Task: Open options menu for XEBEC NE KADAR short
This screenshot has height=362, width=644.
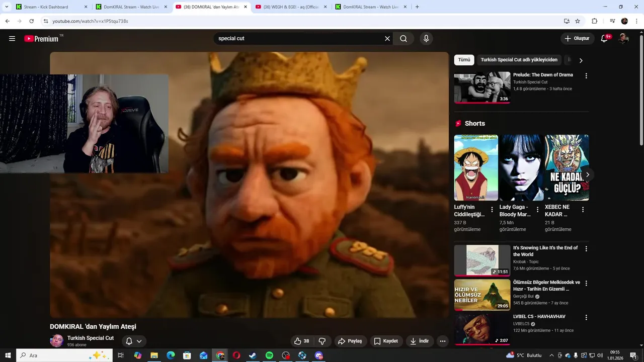Action: pyautogui.click(x=583, y=210)
